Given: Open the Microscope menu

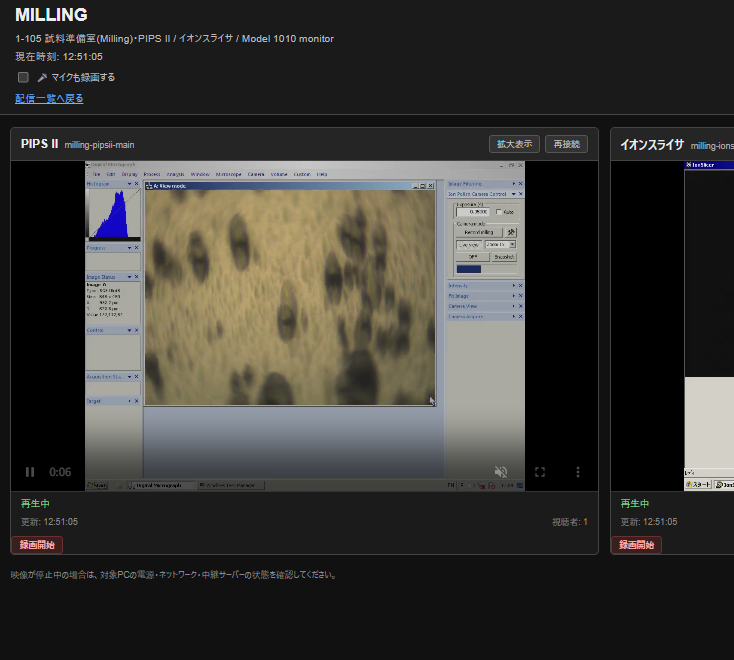Looking at the screenshot, I should (228, 174).
